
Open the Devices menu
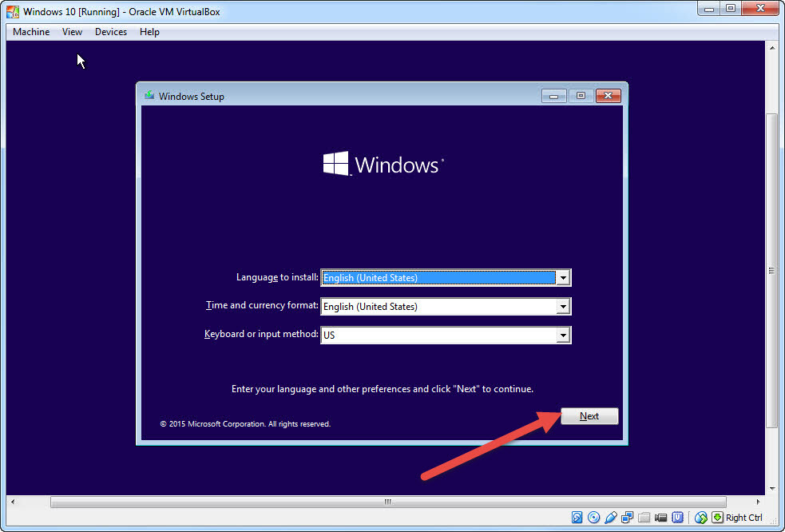pos(111,32)
